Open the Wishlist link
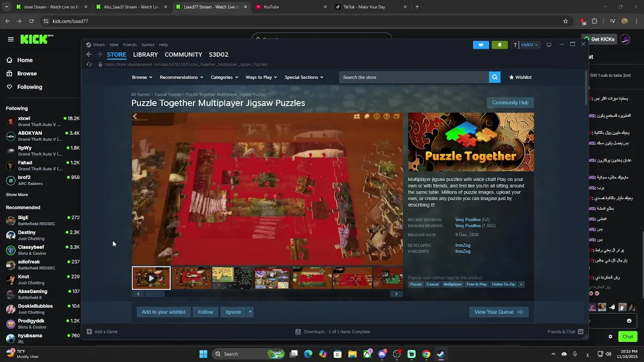Image resolution: width=644 pixels, height=362 pixels. pos(520,77)
